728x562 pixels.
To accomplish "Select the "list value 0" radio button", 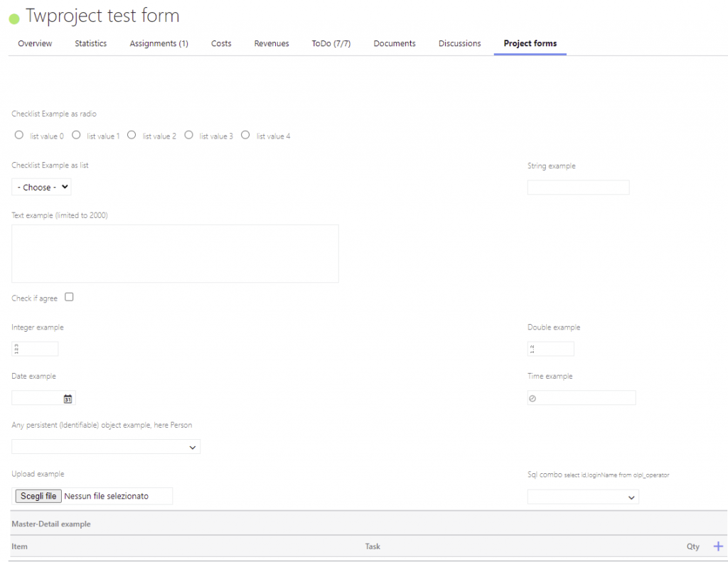I will (18, 134).
